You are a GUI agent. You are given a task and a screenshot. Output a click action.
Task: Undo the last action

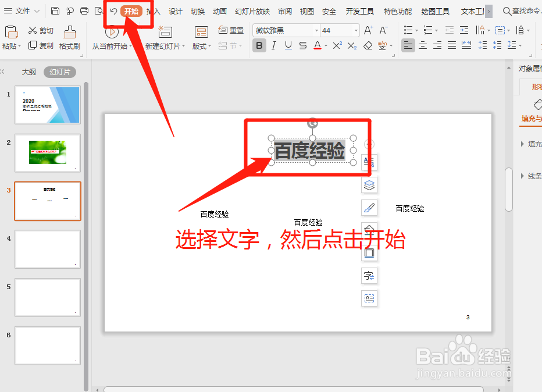[113, 11]
